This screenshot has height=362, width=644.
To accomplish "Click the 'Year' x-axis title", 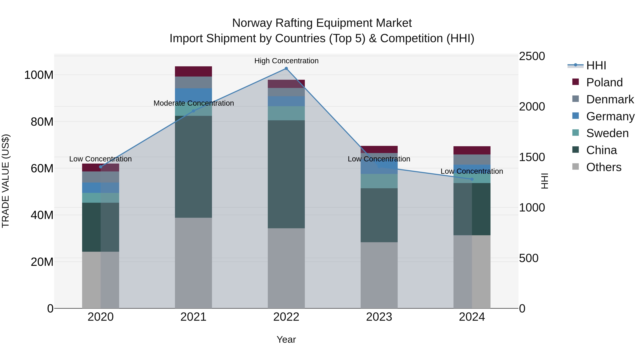I will click(286, 340).
